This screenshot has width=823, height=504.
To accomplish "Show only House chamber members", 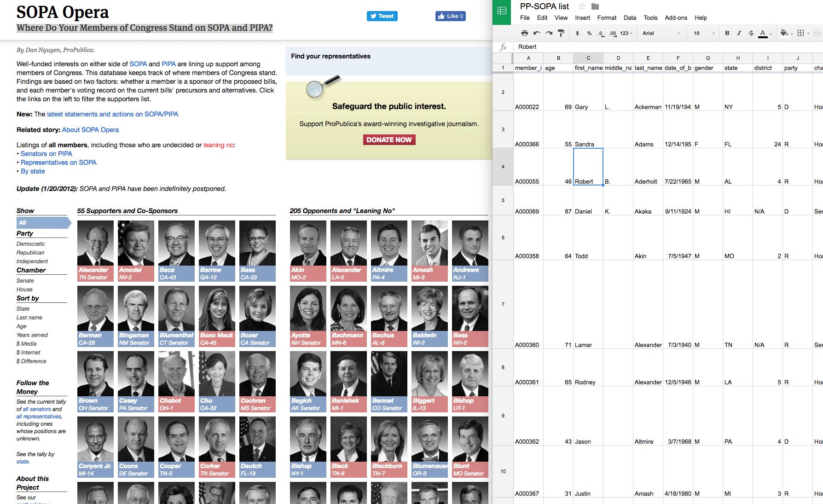I will (24, 290).
